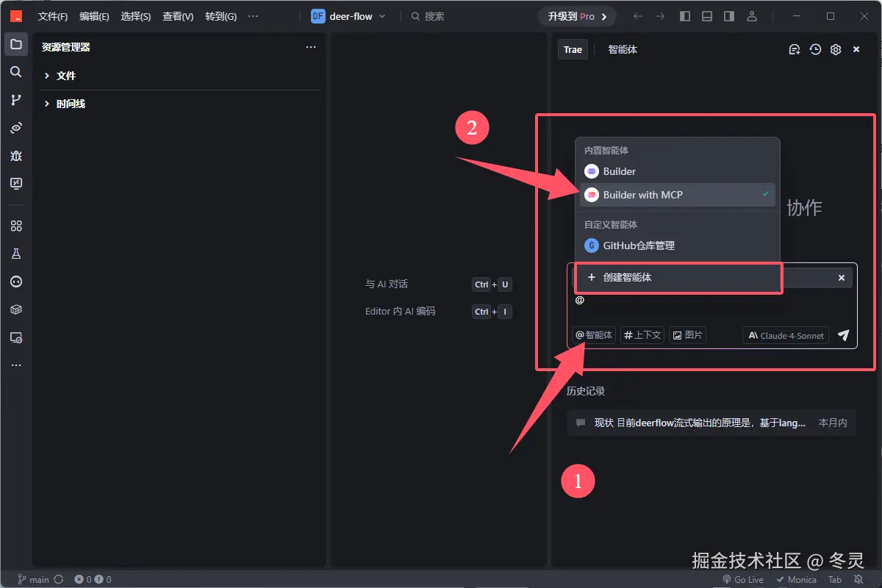Click the 内置智能体 section label
This screenshot has width=882, height=588.
click(606, 150)
